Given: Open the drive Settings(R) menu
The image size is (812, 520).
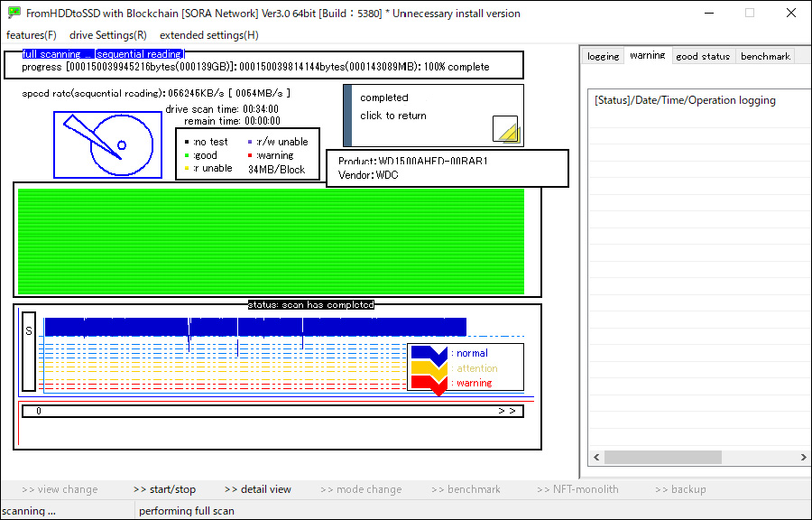Looking at the screenshot, I should [x=108, y=35].
